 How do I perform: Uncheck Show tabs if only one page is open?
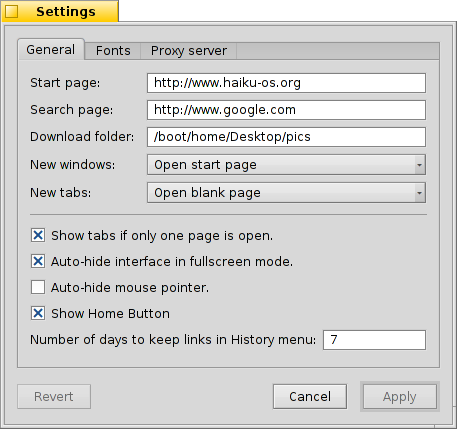(38, 235)
